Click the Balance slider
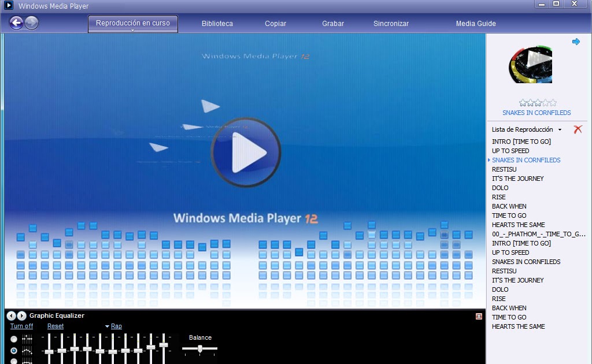 click(199, 349)
